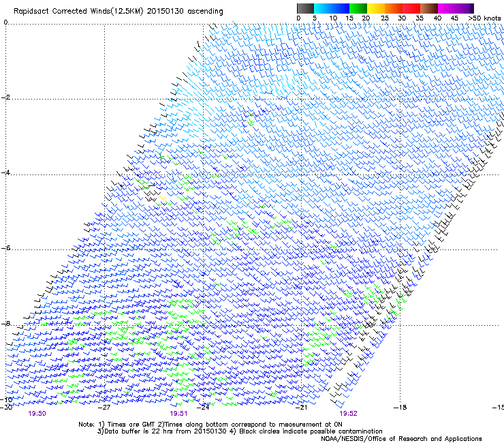Image resolution: width=504 pixels, height=443 pixels.
Task: Click the yellow 20-25 knots legend swatch
Action: pos(376,8)
